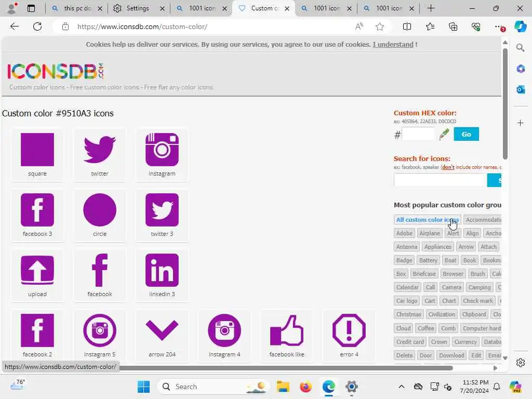Switch to the Settings browser tab
The image size is (532, 399).
(137, 8)
